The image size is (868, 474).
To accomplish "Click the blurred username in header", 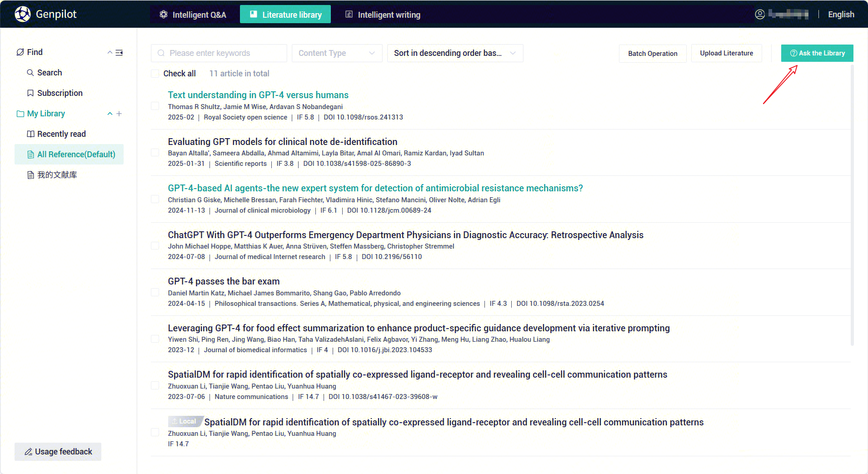I will click(788, 14).
